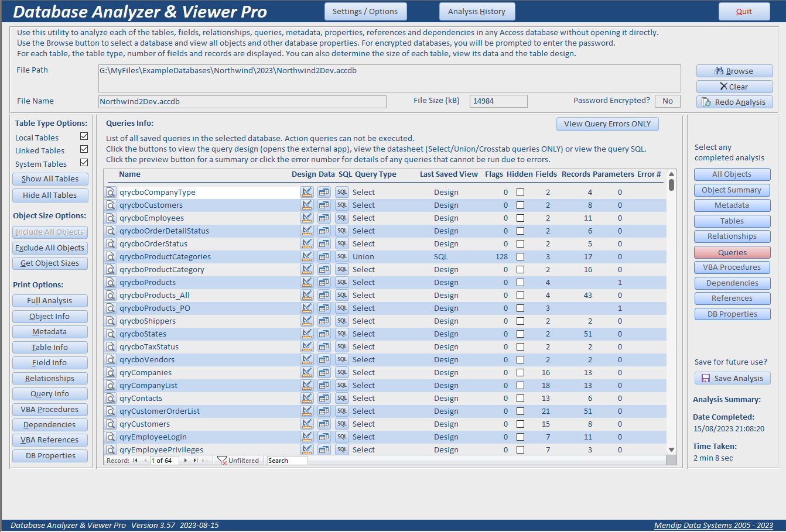Click the Quit button
786x532 pixels.
pos(744,12)
